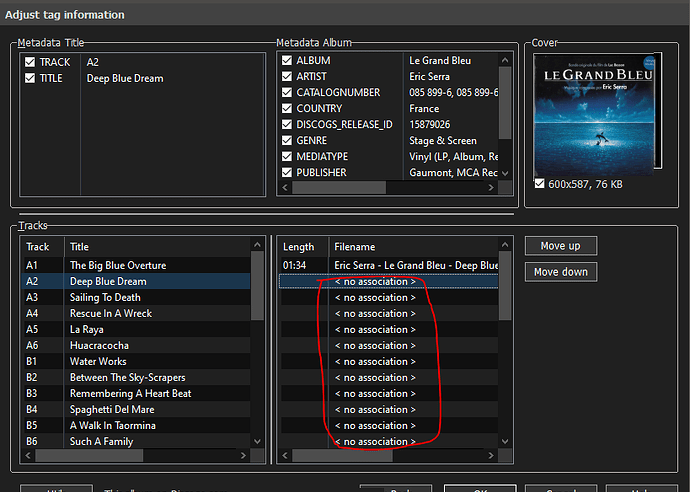Toggle the TITLE metadata checkbox
The image size is (690, 492).
pos(30,78)
